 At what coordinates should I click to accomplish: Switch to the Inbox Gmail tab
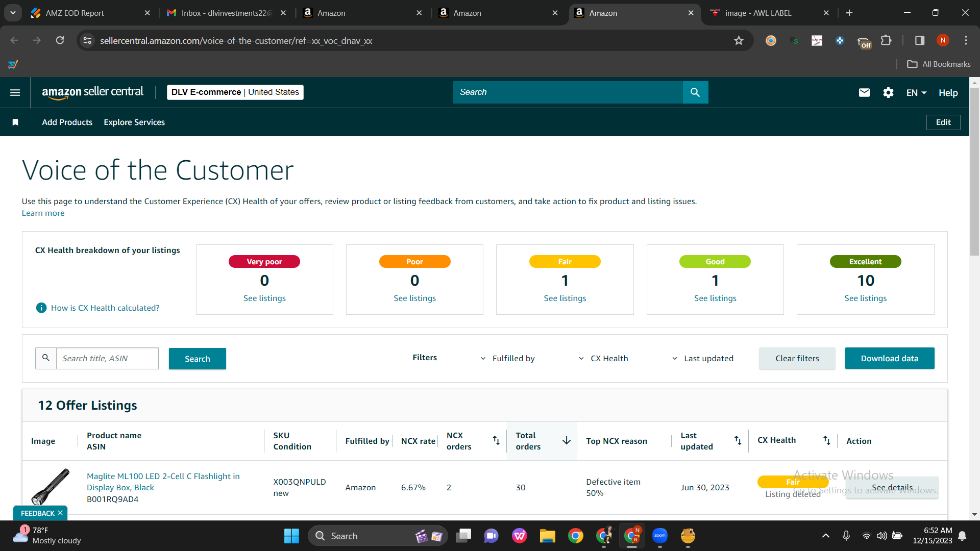pos(227,13)
